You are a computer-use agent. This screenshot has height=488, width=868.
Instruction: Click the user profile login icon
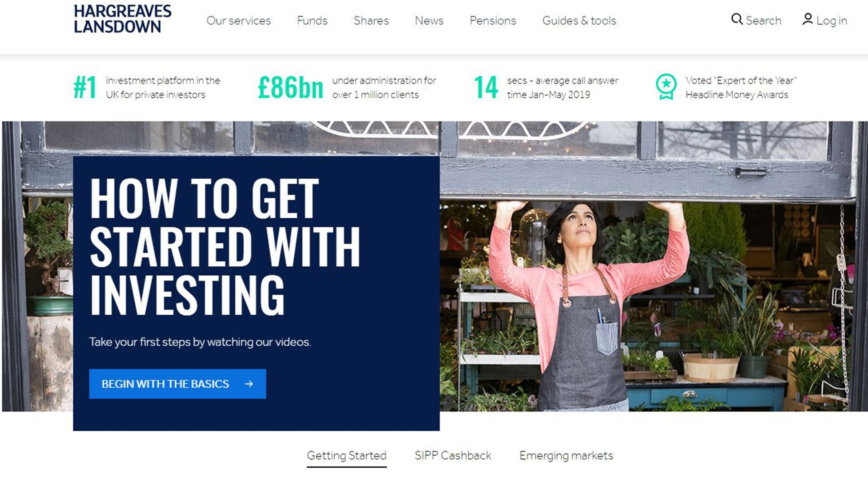tap(807, 19)
